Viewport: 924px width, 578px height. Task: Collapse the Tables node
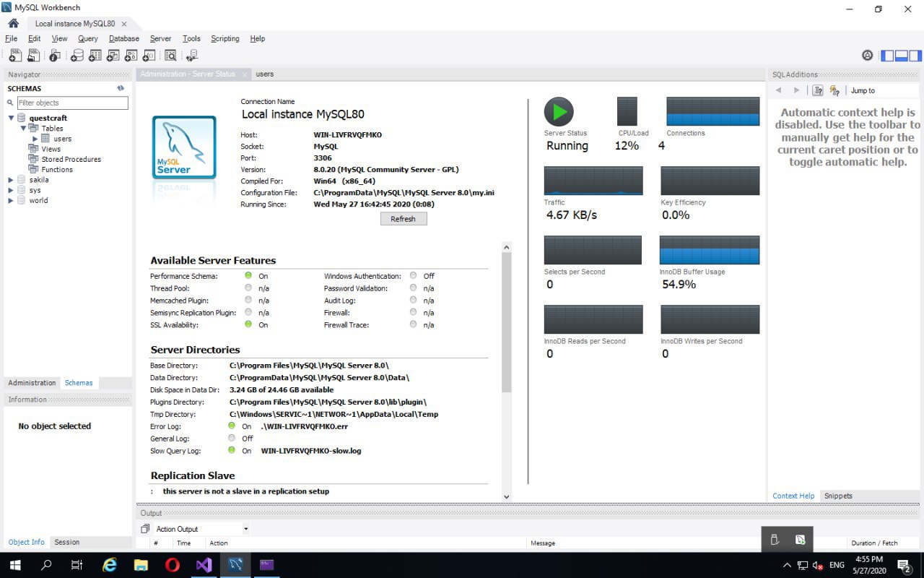coord(23,128)
